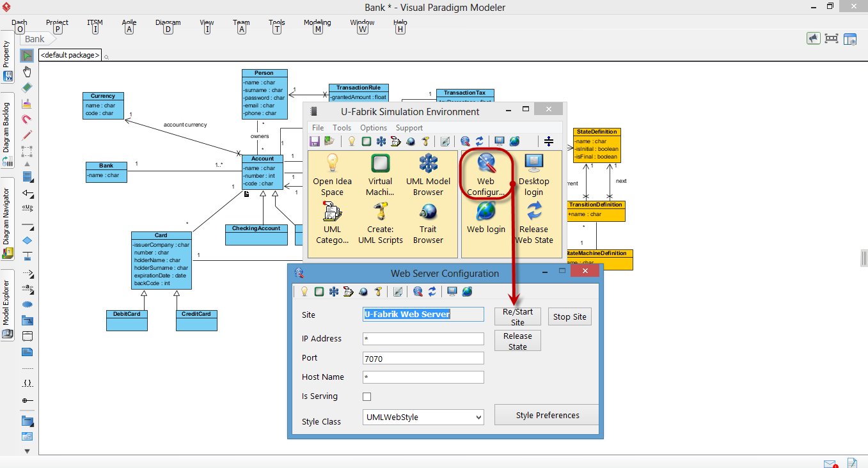868x468 pixels.
Task: Open the Support menu in U-Fabrik
Action: point(409,128)
